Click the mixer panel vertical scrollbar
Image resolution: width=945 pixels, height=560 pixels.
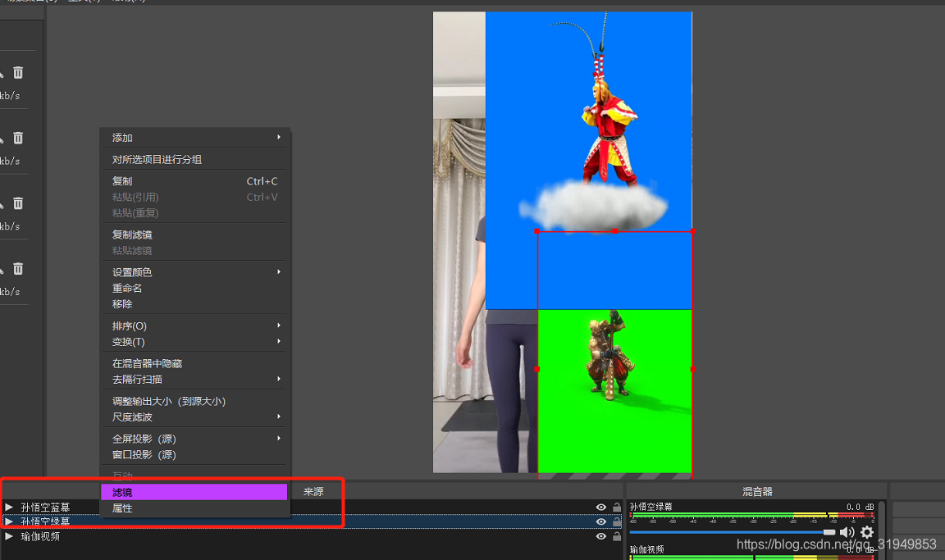point(881,530)
